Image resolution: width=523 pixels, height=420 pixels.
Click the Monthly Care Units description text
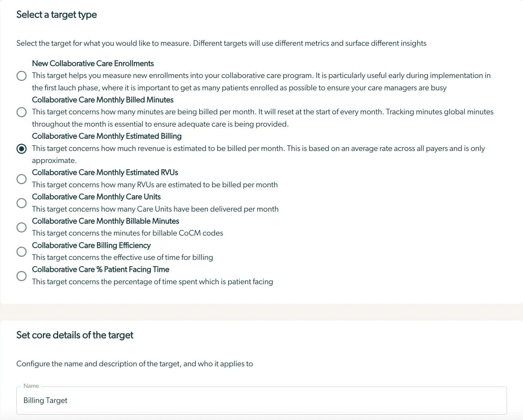[155, 209]
